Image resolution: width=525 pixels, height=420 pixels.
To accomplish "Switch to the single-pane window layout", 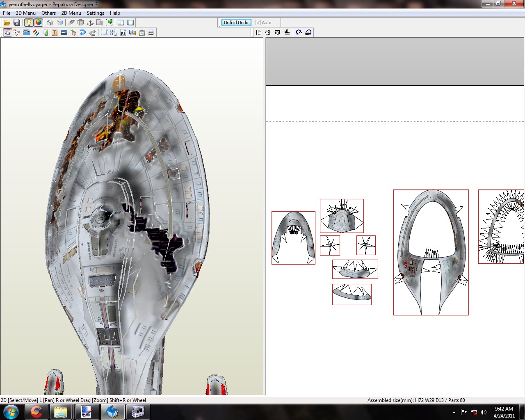I will pos(130,23).
